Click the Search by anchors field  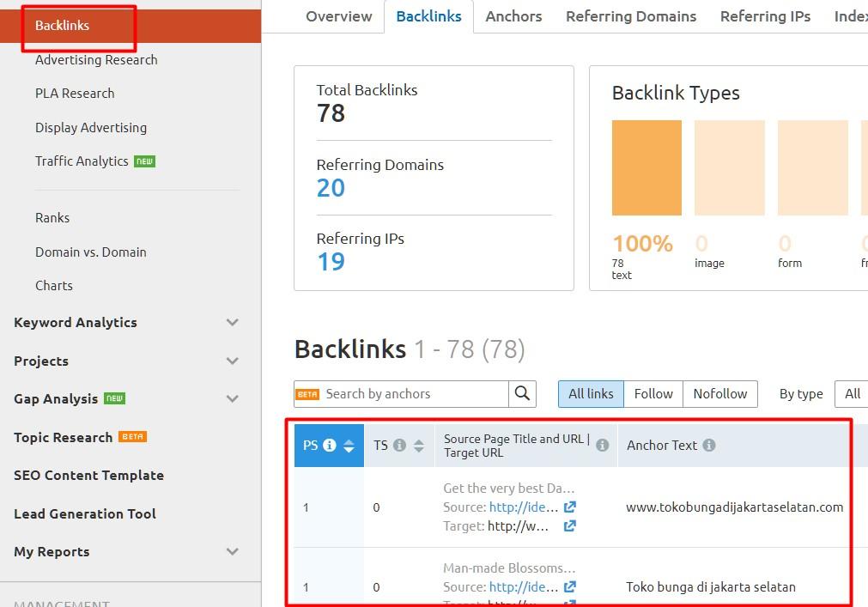[x=414, y=394]
